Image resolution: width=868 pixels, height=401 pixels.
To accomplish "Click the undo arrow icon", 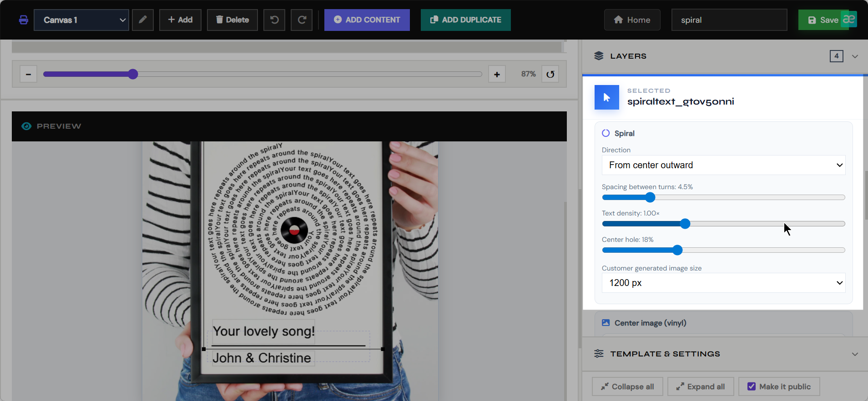I will (x=274, y=20).
